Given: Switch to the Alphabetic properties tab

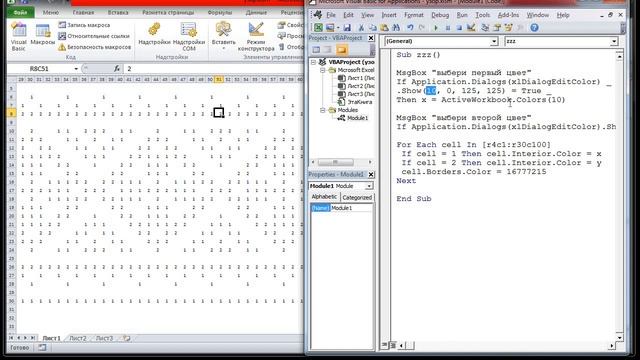Looking at the screenshot, I should coord(324,197).
